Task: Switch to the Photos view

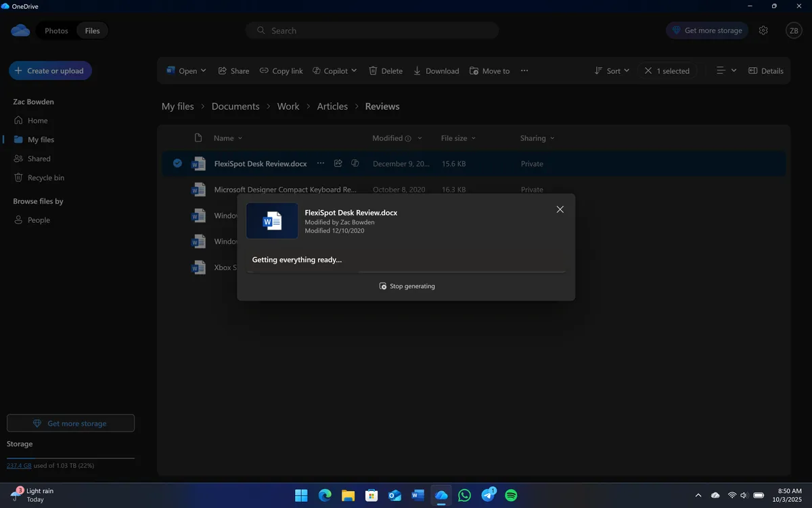Action: pos(56,30)
